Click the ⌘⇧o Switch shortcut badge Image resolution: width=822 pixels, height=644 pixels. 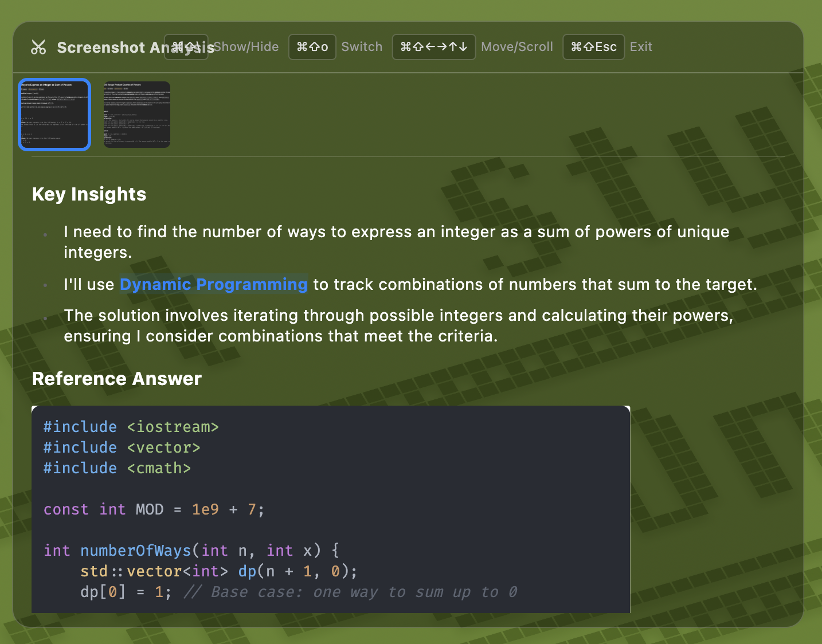pyautogui.click(x=312, y=47)
